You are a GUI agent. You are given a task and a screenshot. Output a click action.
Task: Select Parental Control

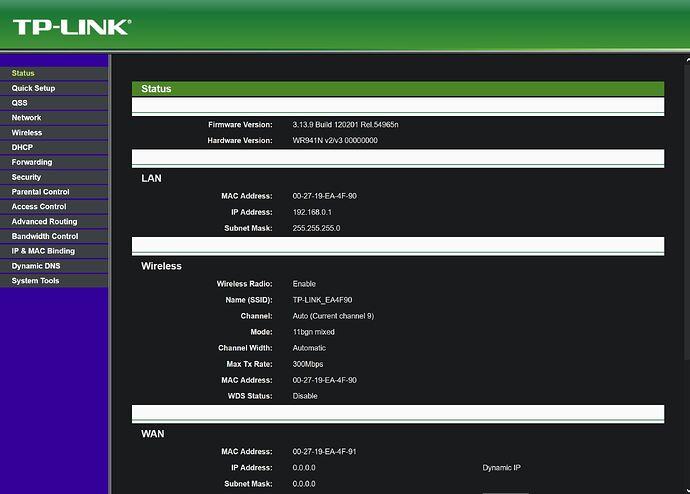coord(54,192)
